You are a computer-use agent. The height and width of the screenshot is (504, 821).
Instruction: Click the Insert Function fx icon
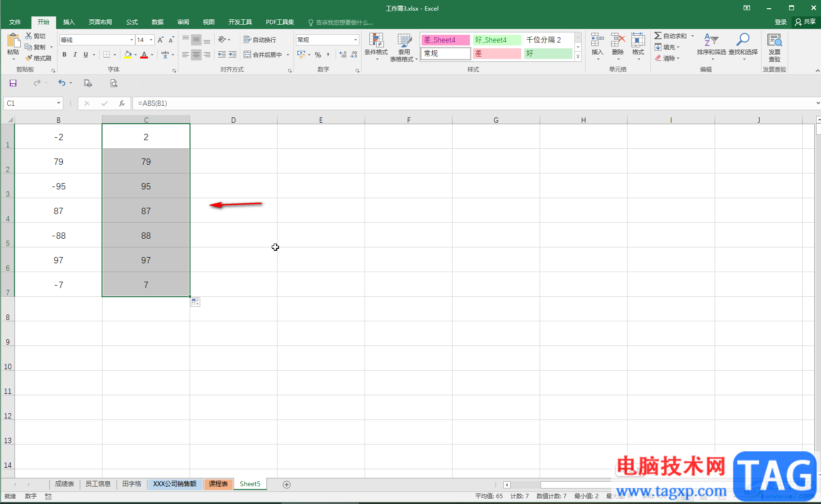[122, 103]
